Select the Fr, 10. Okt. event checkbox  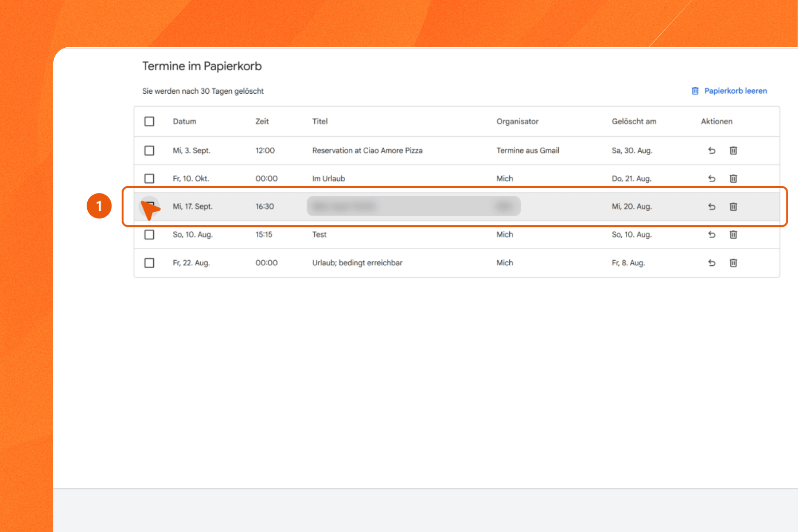click(x=149, y=178)
